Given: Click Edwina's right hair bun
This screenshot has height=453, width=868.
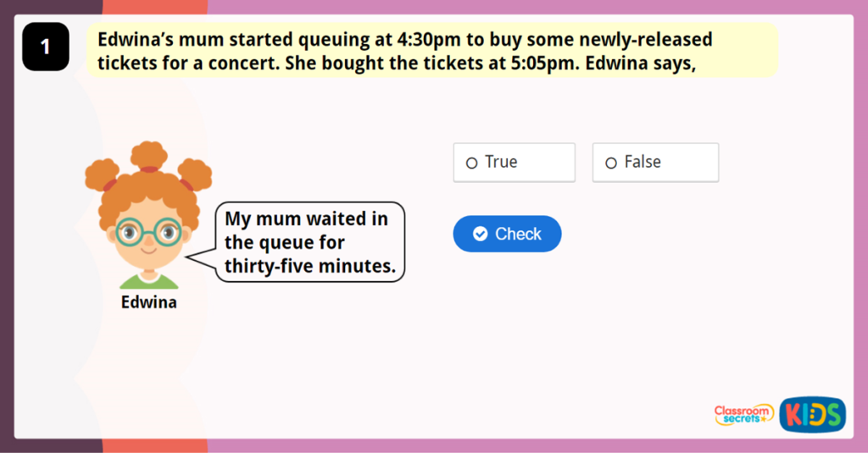Looking at the screenshot, I should 195,175.
